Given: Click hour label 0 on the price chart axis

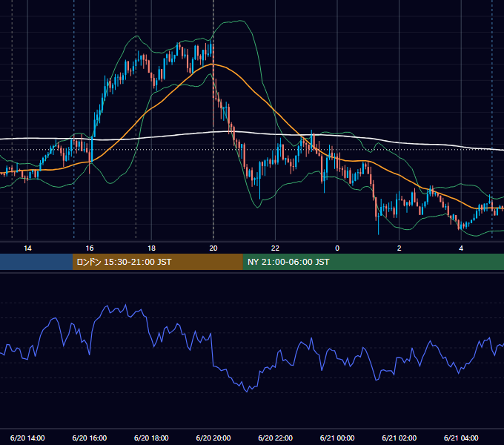Looking at the screenshot, I should click(x=337, y=248).
